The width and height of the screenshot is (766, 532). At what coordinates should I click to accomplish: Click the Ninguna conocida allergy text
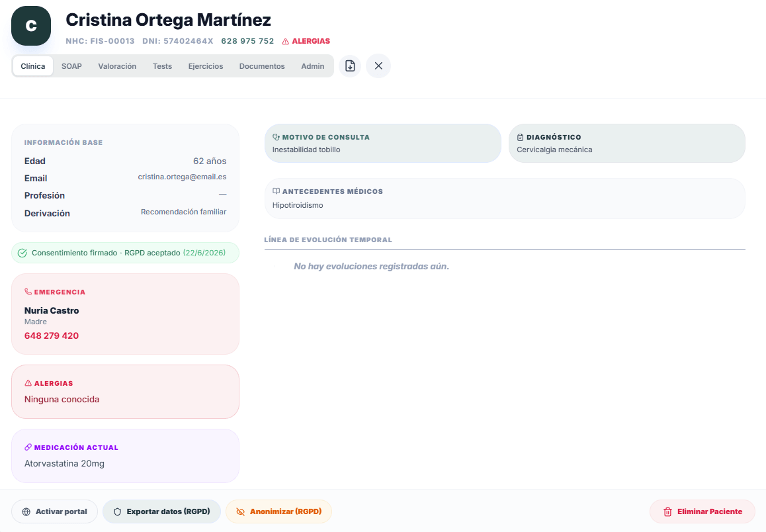62,400
